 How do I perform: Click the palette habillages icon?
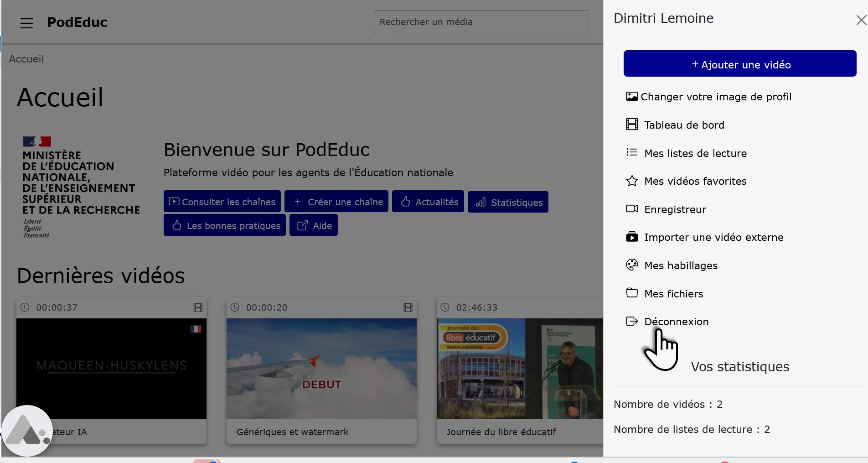[x=632, y=265]
